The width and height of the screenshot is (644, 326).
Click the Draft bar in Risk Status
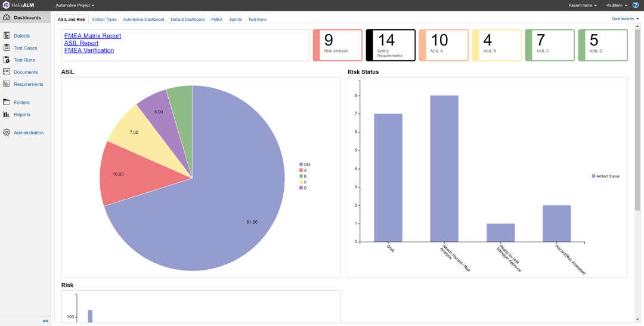(x=388, y=177)
